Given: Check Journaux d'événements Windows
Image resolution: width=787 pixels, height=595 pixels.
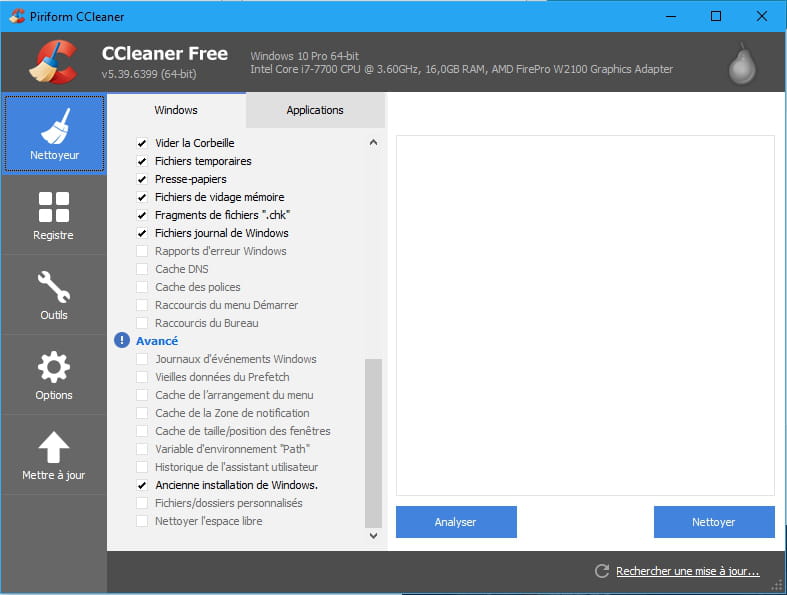Looking at the screenshot, I should tap(142, 359).
